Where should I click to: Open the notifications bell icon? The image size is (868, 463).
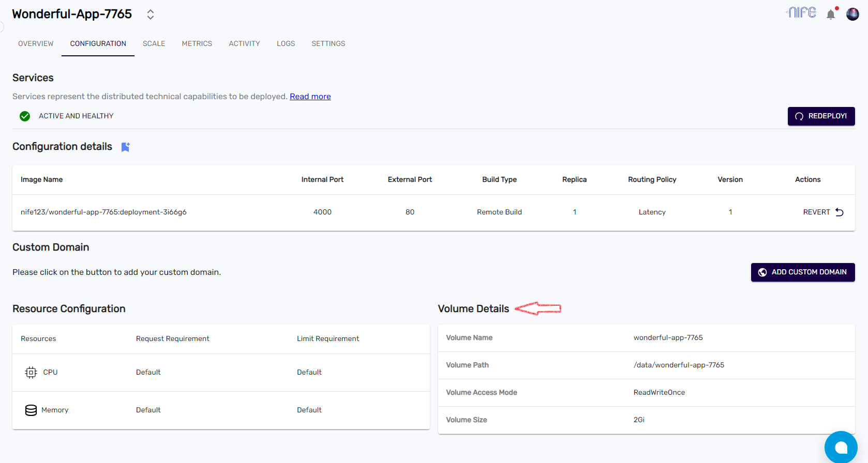tap(831, 14)
